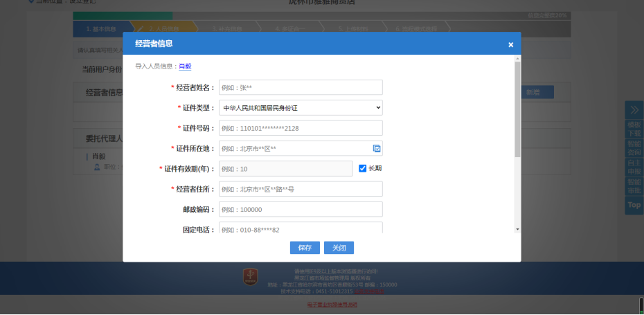This screenshot has width=644, height=315.
Task: Open 模板下载 in the right sidebar
Action: coord(634,129)
